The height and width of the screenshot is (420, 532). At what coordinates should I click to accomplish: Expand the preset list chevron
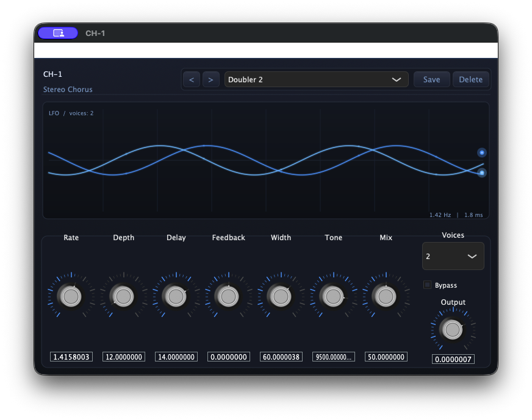click(x=396, y=79)
